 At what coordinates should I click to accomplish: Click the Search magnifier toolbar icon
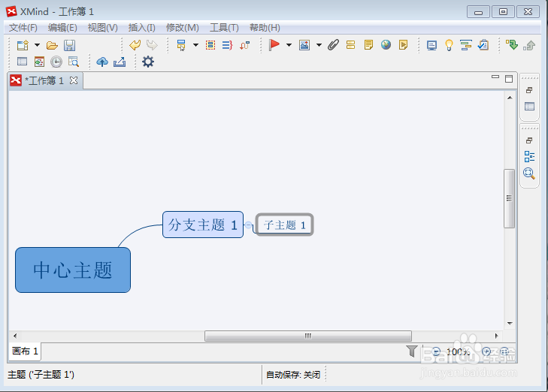74,62
